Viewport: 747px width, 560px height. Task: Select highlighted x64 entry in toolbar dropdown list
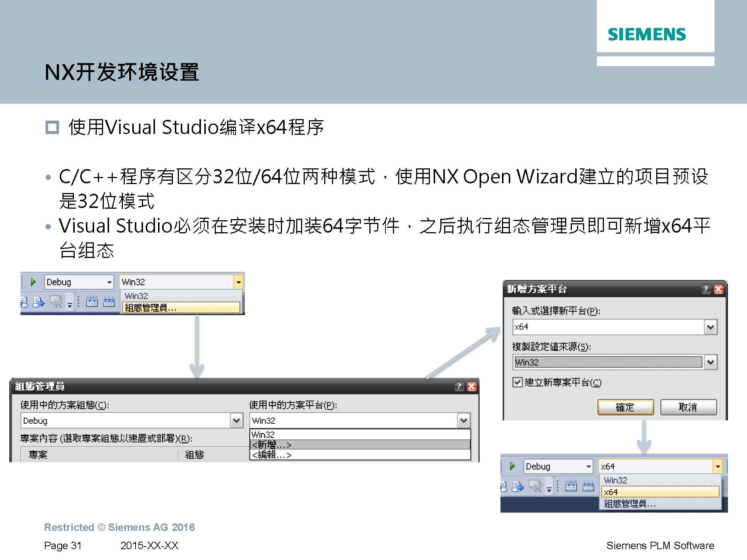[x=660, y=492]
